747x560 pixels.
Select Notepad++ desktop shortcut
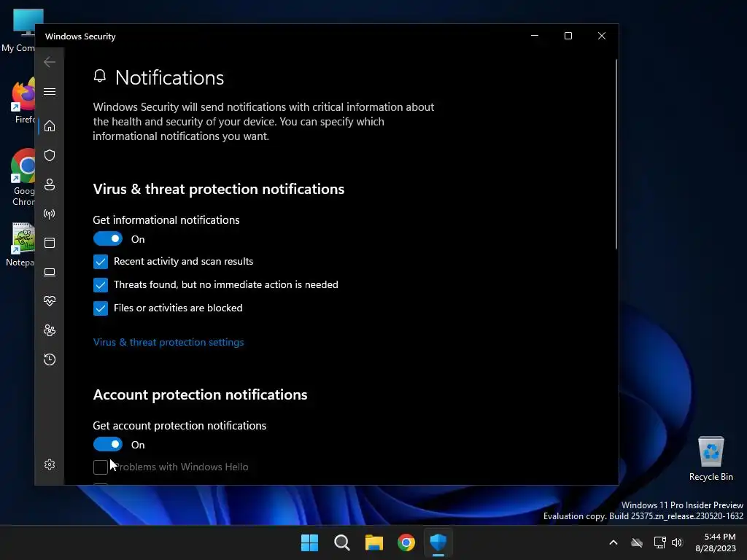coord(22,244)
